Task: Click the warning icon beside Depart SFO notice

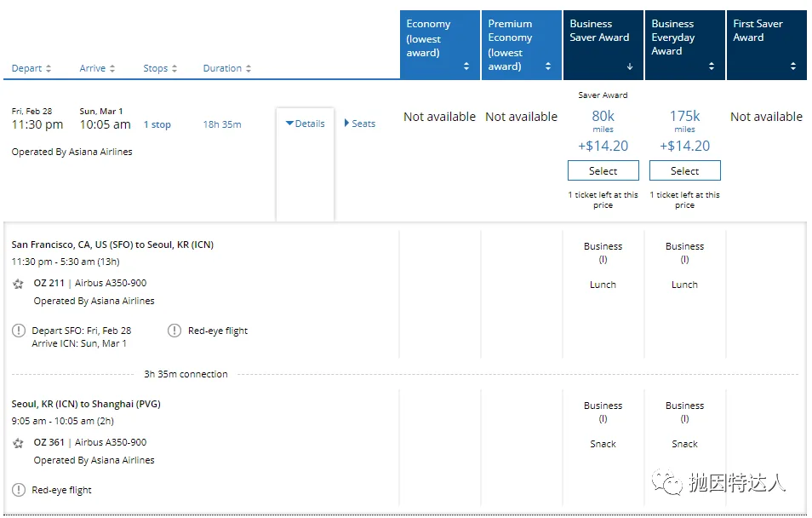Action: tap(19, 331)
